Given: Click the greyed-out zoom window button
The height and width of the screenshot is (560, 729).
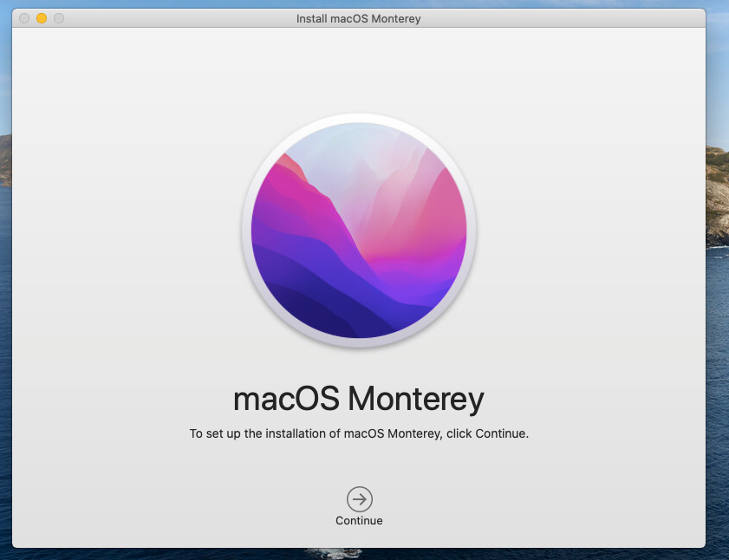Looking at the screenshot, I should tap(59, 18).
